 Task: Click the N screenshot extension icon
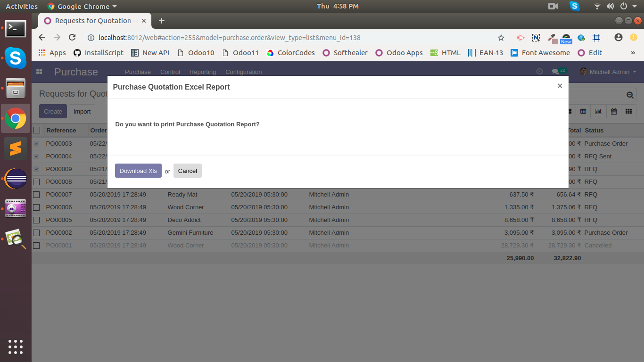point(536,38)
